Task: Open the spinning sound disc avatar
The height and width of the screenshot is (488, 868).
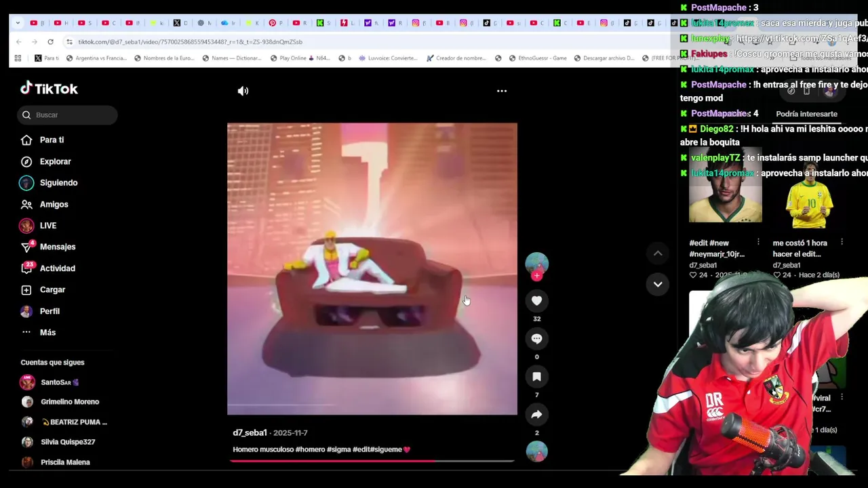Action: 536,451
